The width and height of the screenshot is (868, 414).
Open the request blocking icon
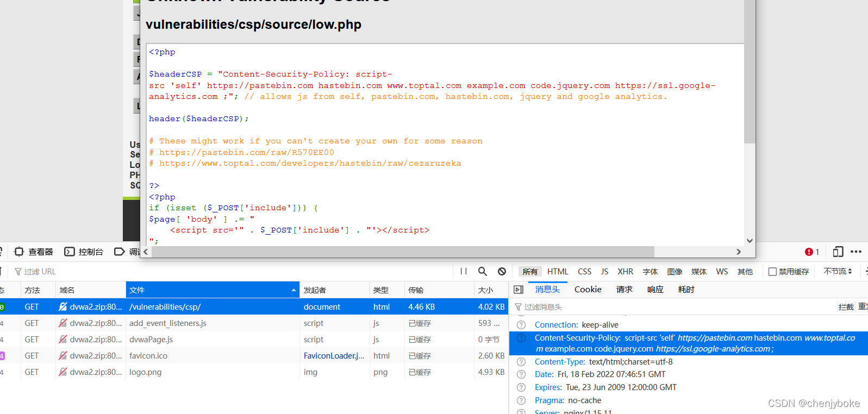click(x=502, y=271)
